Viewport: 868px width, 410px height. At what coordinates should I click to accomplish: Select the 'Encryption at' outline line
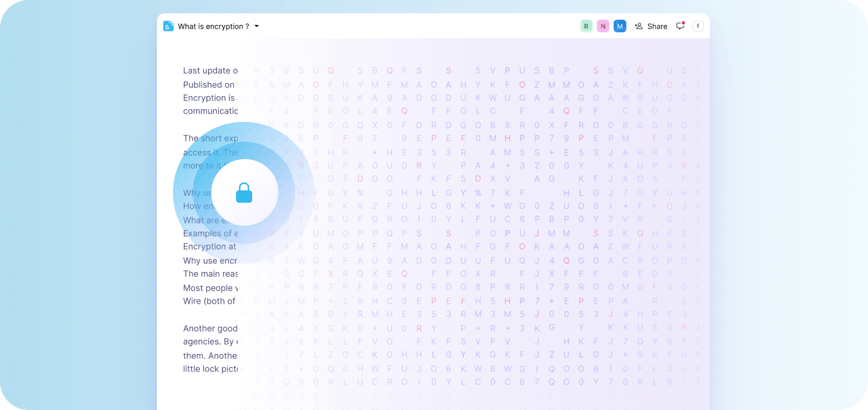click(x=209, y=247)
